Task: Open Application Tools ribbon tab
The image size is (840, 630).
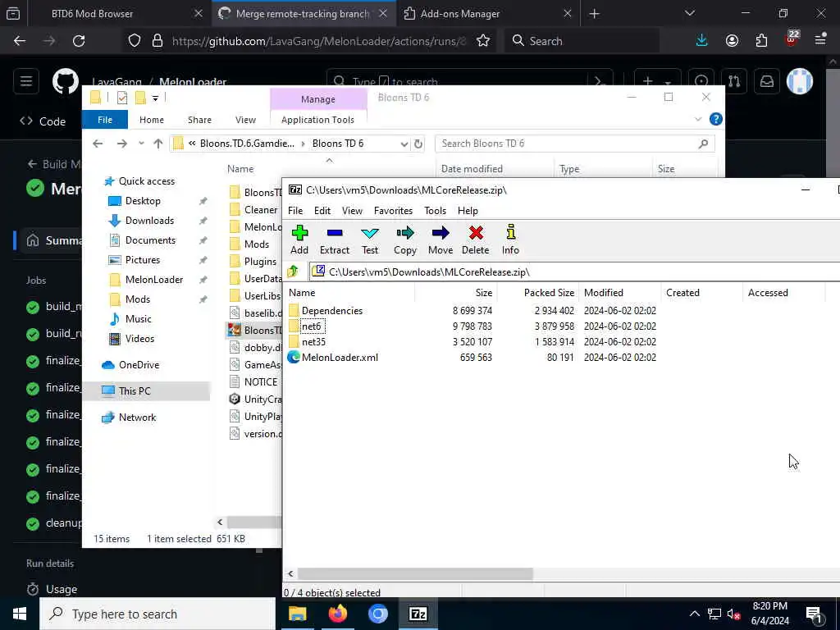Action: pyautogui.click(x=317, y=120)
